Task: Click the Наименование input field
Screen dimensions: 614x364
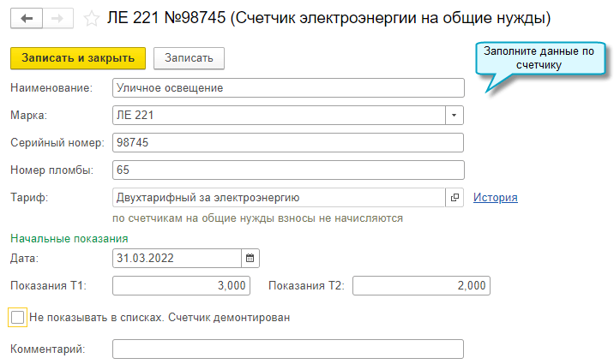Action: (x=287, y=87)
